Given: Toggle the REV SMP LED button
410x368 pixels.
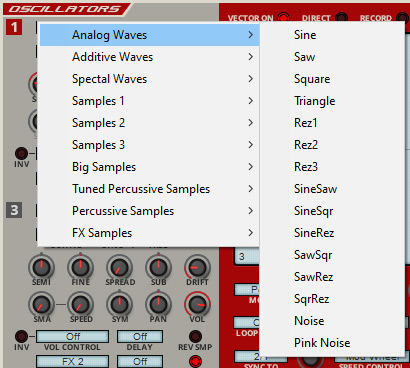Looking at the screenshot, I should pos(195,337).
